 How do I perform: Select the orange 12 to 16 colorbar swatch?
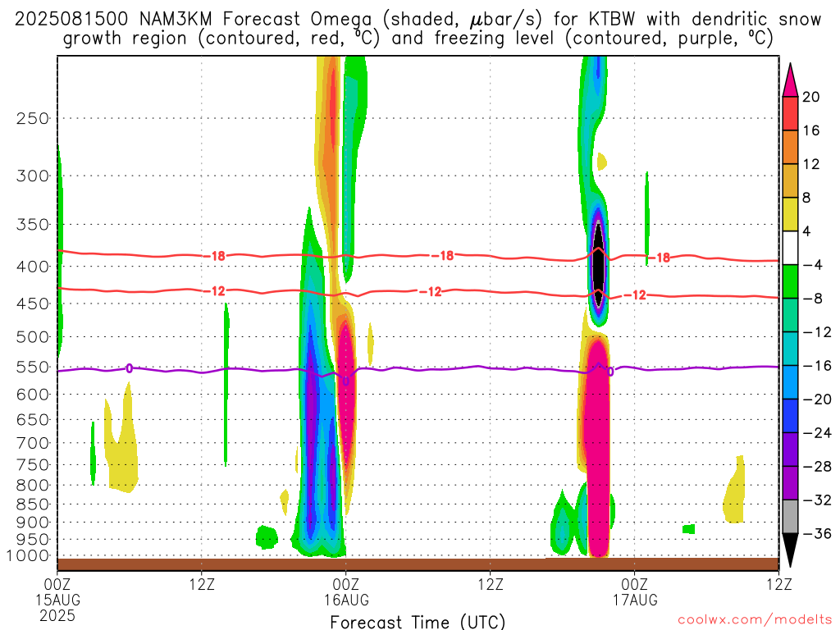click(790, 148)
